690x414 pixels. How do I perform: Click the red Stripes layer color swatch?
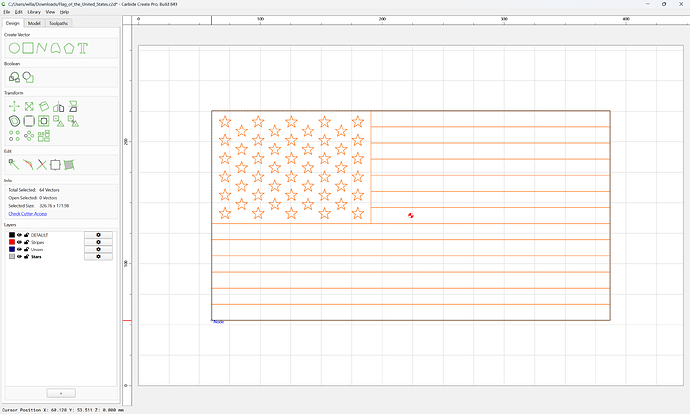[12, 242]
